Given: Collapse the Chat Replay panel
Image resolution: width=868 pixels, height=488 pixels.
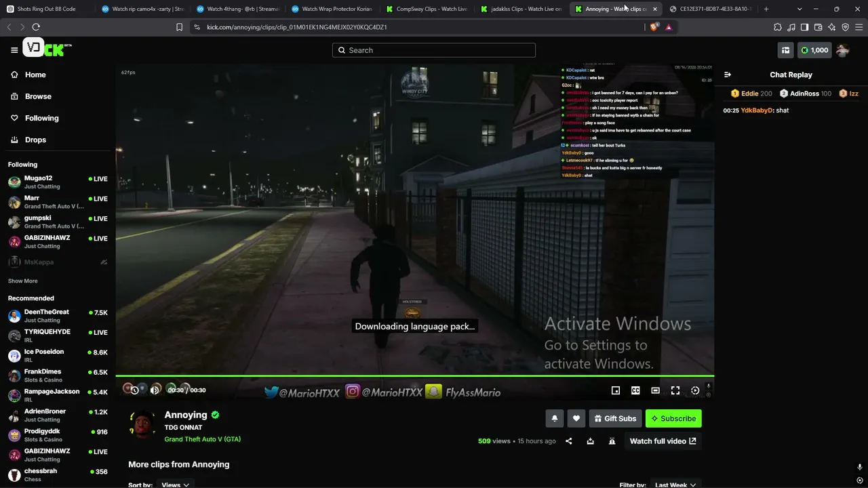Looking at the screenshot, I should point(728,75).
